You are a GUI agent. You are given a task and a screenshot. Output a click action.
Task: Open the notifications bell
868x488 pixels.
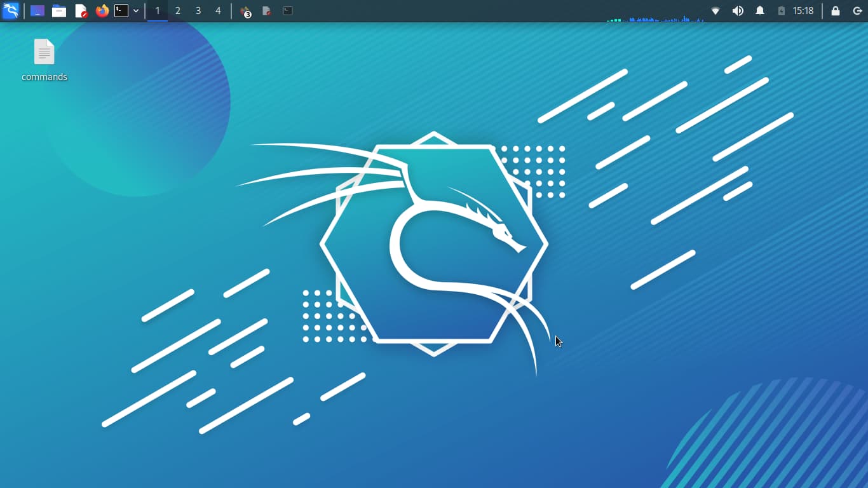pos(760,11)
